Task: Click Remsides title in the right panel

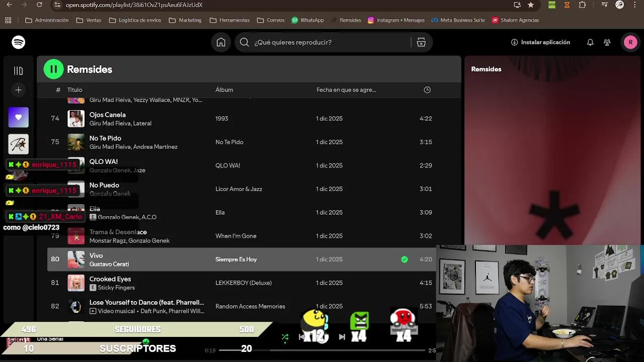Action: coord(486,69)
